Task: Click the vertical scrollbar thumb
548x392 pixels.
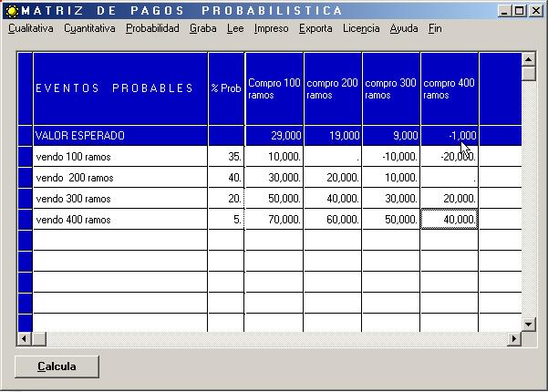Action: click(529, 73)
